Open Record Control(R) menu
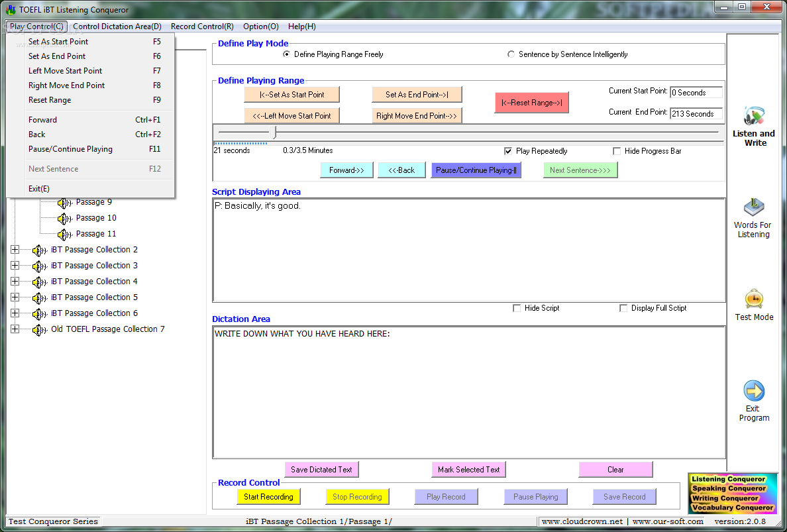The image size is (787, 532). tap(202, 27)
